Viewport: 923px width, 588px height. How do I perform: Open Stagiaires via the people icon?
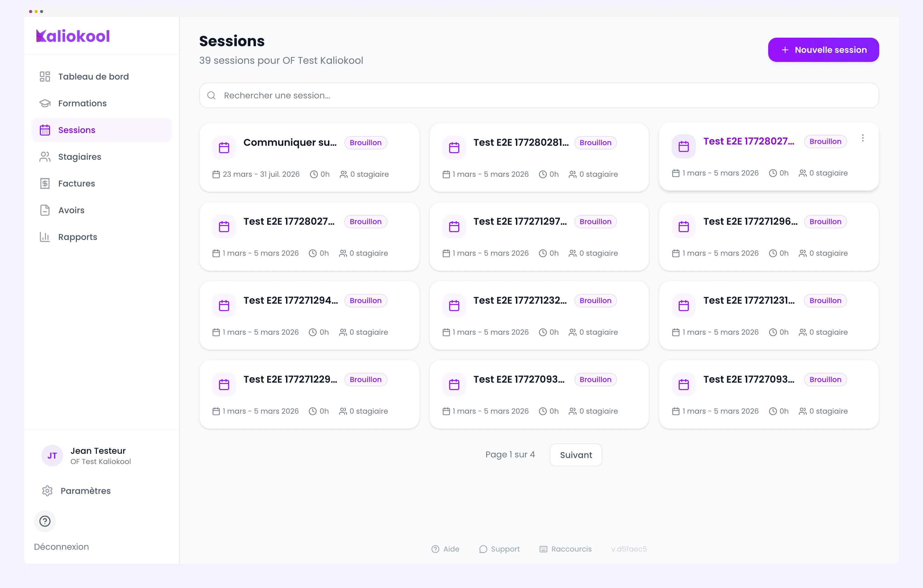(45, 156)
